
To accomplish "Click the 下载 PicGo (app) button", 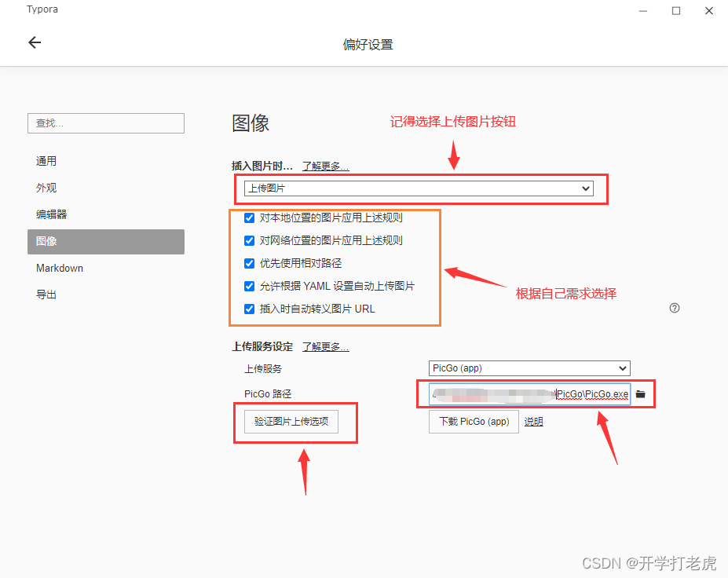I will point(474,422).
